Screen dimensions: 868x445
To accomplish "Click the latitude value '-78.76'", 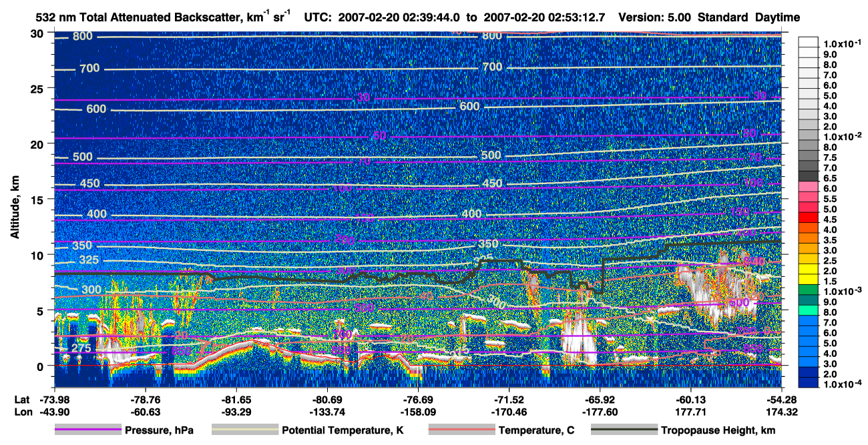I will click(x=144, y=398).
